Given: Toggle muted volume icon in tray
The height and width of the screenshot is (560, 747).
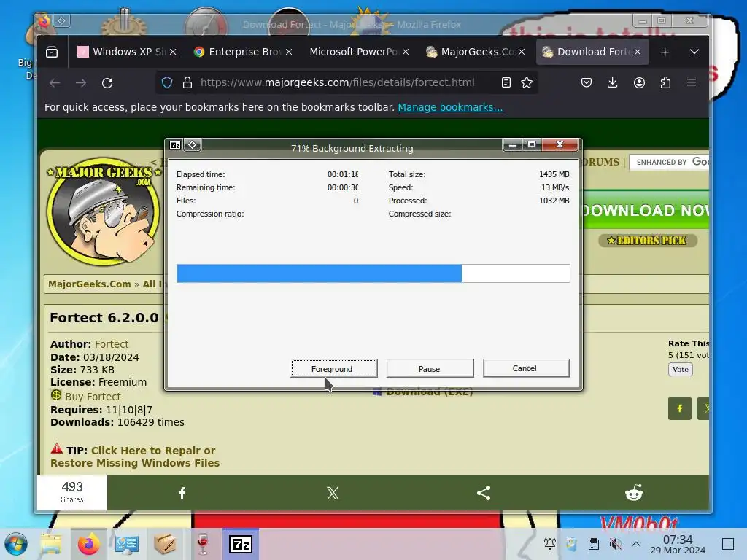Looking at the screenshot, I should point(616,543).
